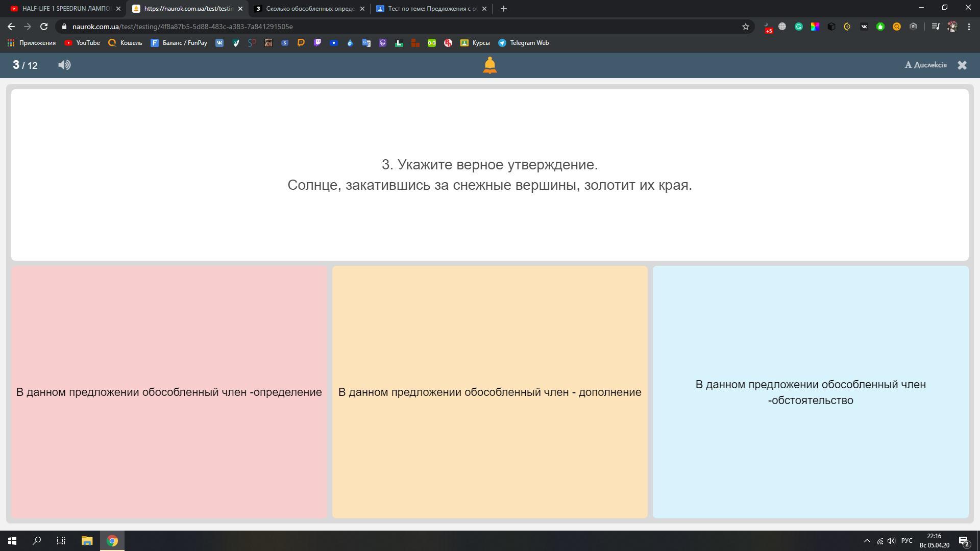Go forward in browser history
This screenshot has height=551, width=980.
[28, 27]
